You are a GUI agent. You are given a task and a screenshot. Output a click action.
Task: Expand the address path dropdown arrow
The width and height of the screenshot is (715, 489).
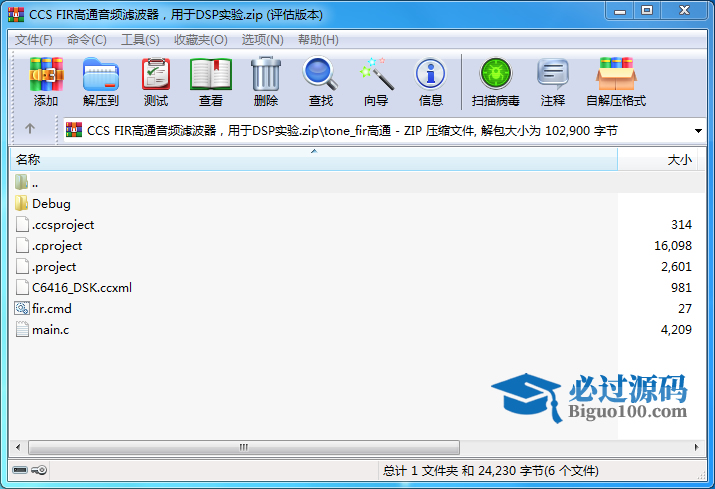[698, 131]
